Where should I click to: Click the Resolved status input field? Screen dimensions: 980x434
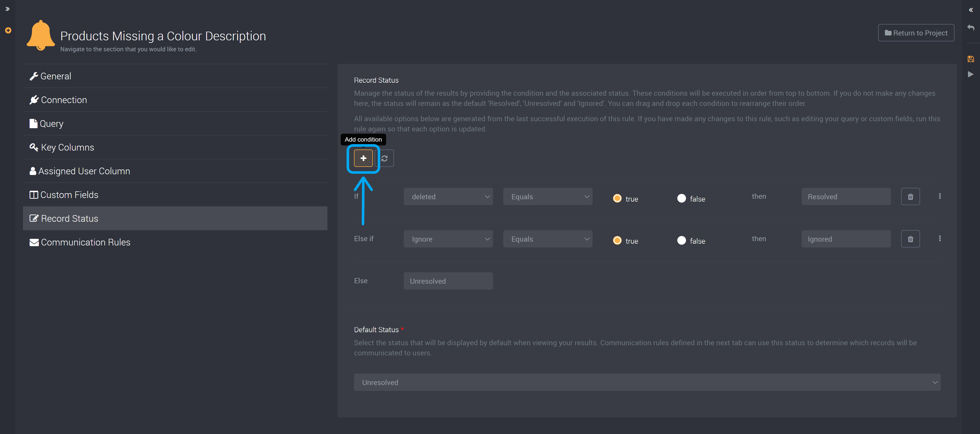coord(846,196)
